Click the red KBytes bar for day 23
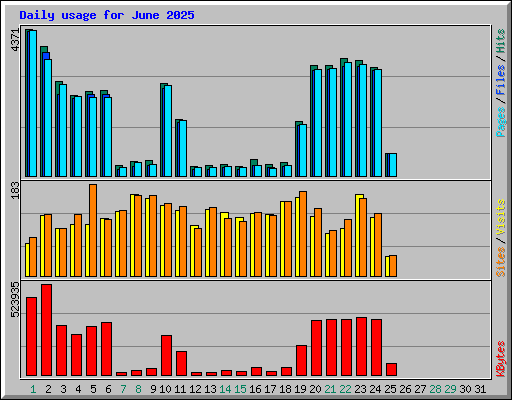This screenshot has width=512, height=400. point(361,346)
